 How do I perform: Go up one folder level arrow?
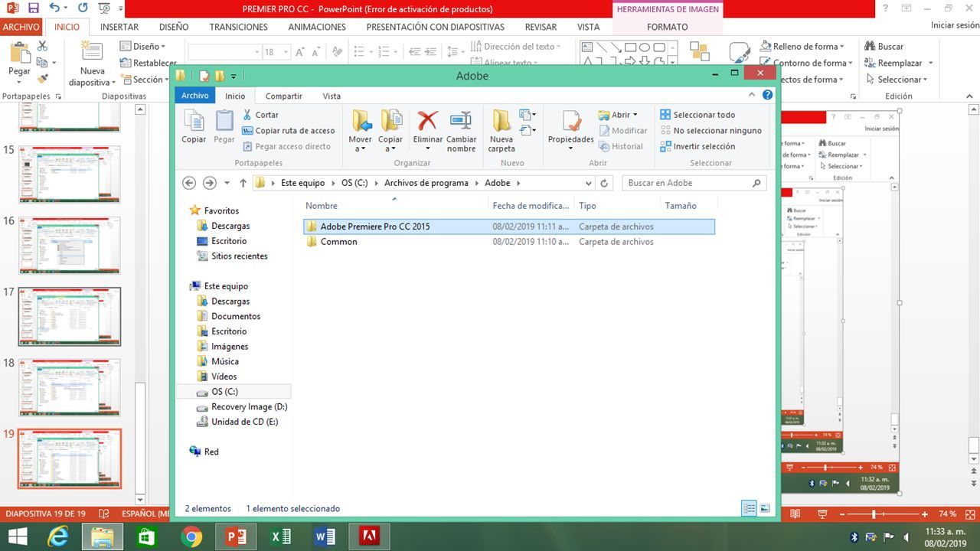click(243, 183)
